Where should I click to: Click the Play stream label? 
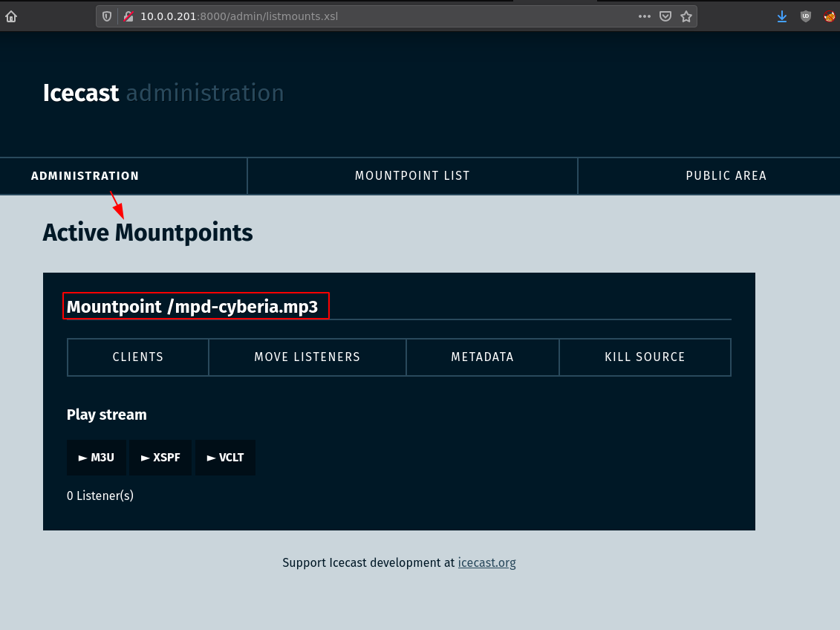pyautogui.click(x=107, y=415)
